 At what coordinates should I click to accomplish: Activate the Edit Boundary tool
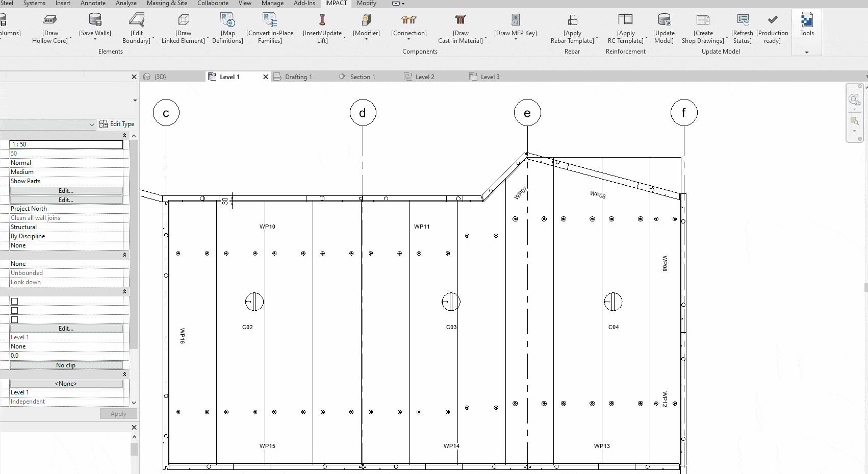137,20
